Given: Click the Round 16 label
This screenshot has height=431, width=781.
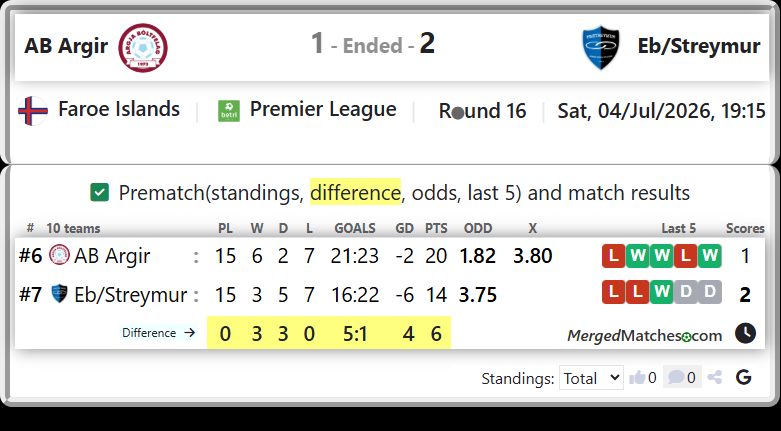Looking at the screenshot, I should click(x=482, y=111).
